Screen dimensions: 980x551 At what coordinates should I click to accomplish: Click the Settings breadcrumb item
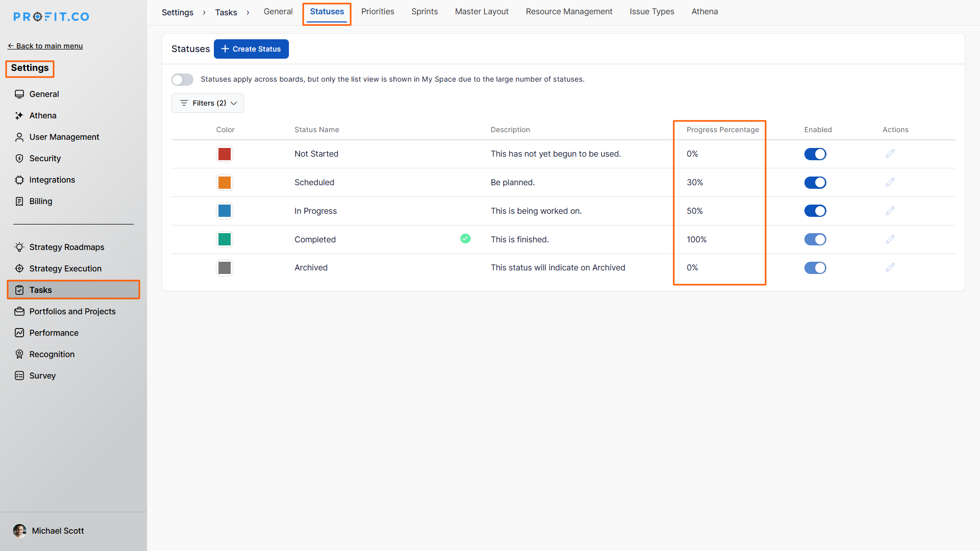click(x=177, y=12)
